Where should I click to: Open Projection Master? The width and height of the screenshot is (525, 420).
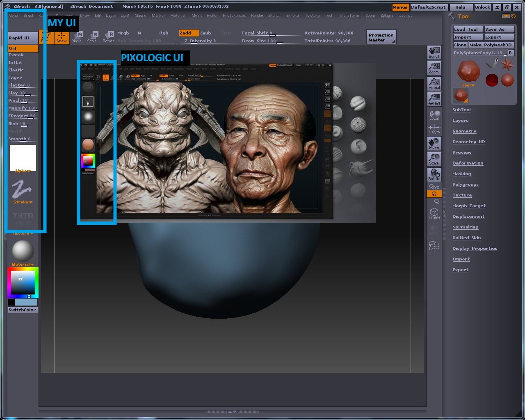click(381, 37)
